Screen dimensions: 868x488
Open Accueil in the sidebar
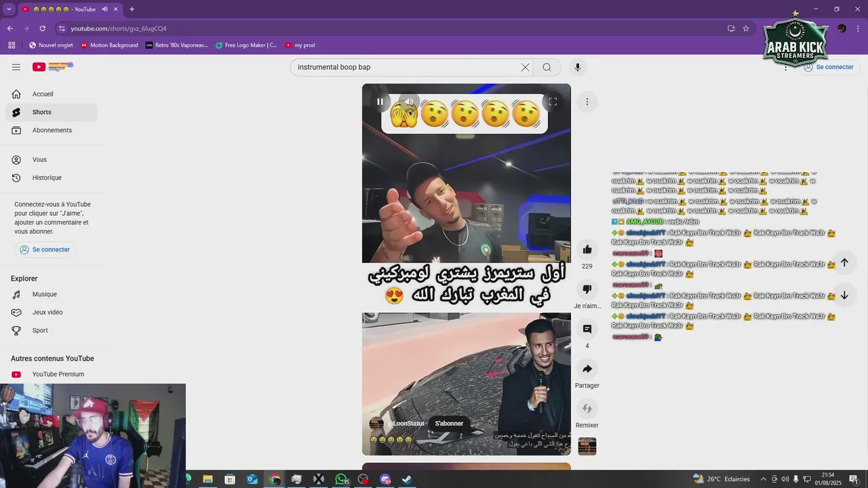pyautogui.click(x=52, y=94)
